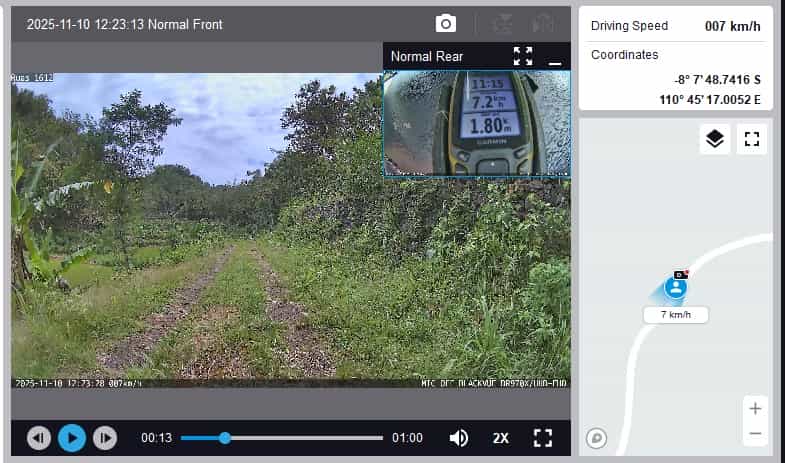The width and height of the screenshot is (786, 463).
Task: Click the map attribution logo icon
Action: pyautogui.click(x=597, y=437)
